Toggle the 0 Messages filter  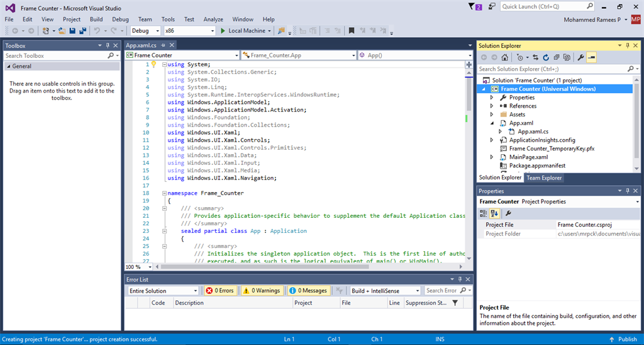click(x=308, y=291)
